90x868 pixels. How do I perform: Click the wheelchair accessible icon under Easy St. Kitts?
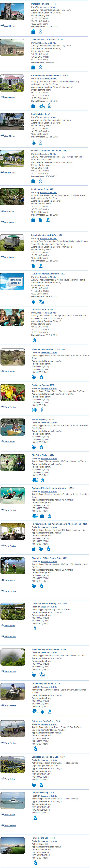click(33, 143)
